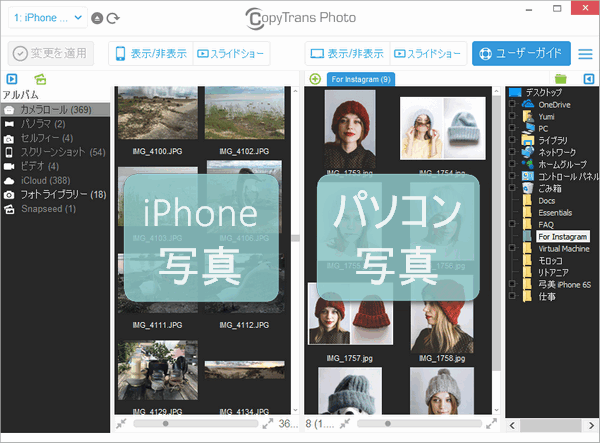This screenshot has width=600, height=443.
Task: Select the カメラロール (369) album
Action: pyautogui.click(x=55, y=110)
